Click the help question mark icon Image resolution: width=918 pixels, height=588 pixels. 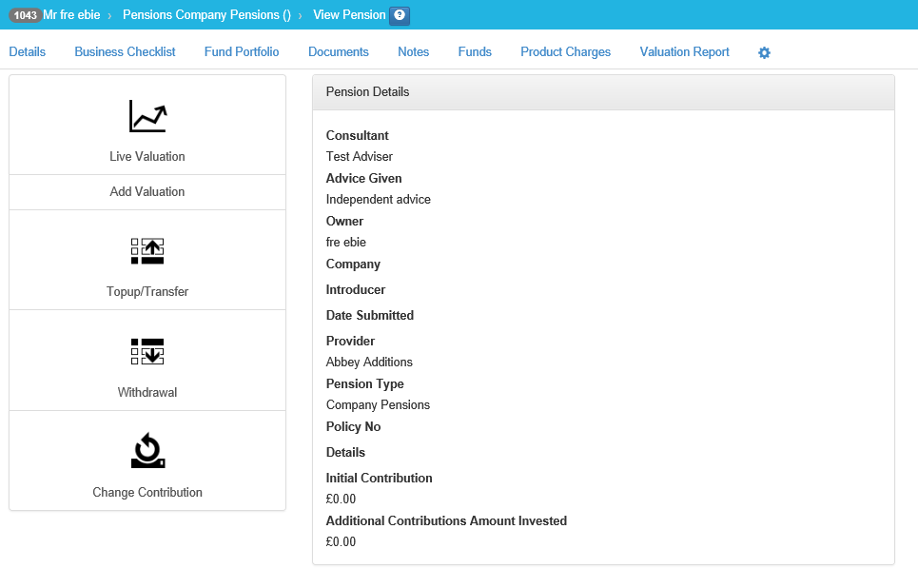point(400,15)
